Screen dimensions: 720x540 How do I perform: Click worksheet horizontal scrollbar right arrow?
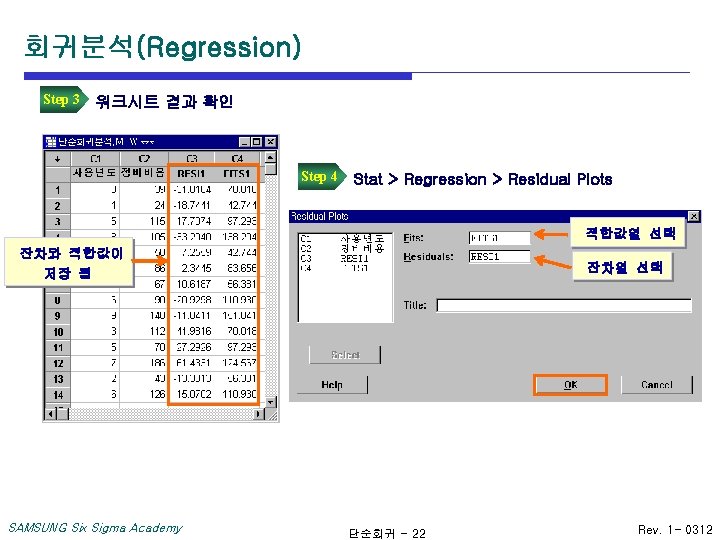point(259,414)
